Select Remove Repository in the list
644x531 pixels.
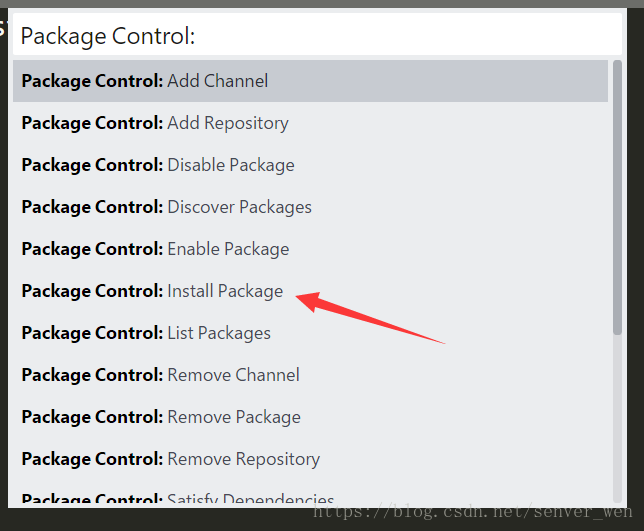(310, 459)
